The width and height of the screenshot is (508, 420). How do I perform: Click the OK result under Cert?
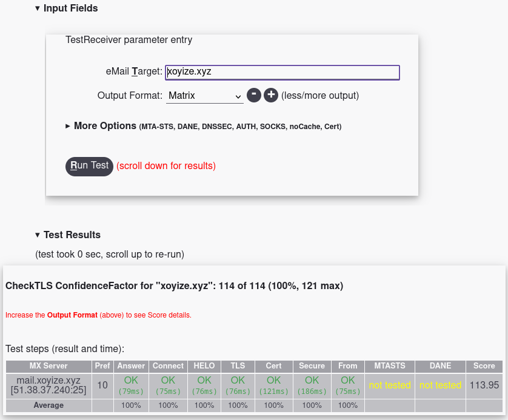(273, 381)
